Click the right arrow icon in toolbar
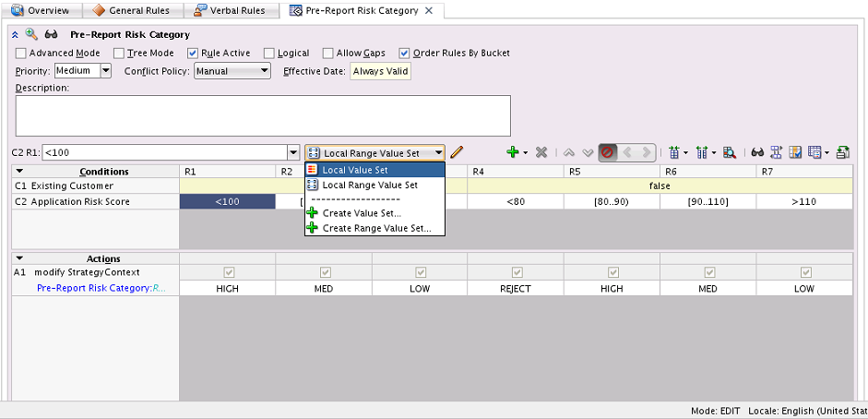Image resolution: width=868 pixels, height=419 pixels. [x=646, y=152]
